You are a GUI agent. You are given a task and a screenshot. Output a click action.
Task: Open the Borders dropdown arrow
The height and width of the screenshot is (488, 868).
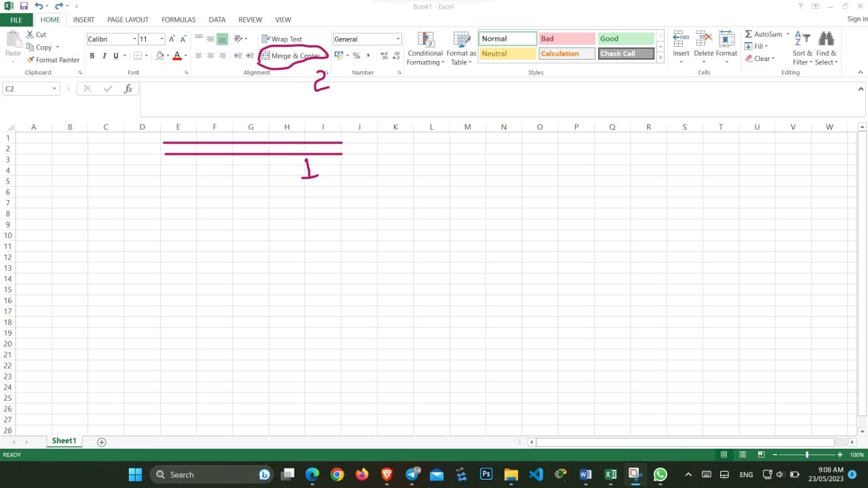pyautogui.click(x=146, y=56)
